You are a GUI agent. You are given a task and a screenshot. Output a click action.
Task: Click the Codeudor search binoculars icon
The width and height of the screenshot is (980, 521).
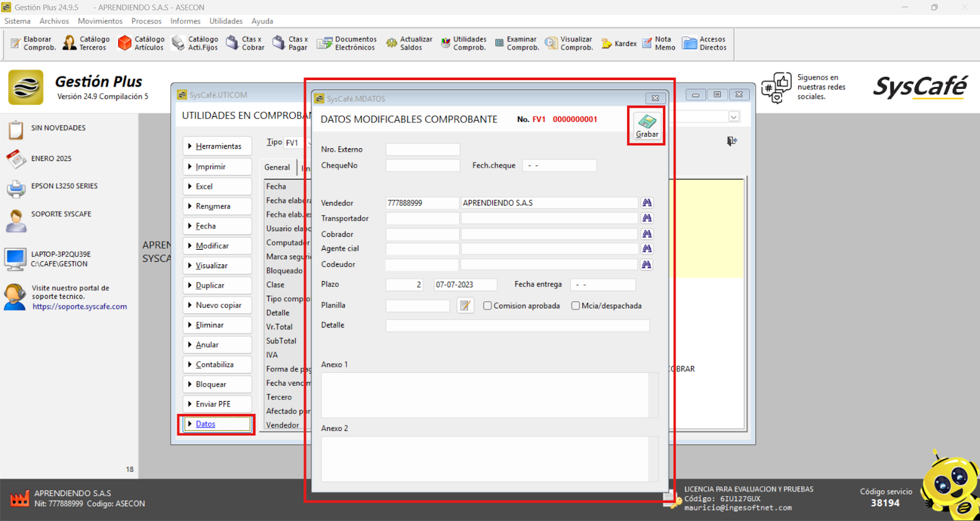click(x=647, y=264)
